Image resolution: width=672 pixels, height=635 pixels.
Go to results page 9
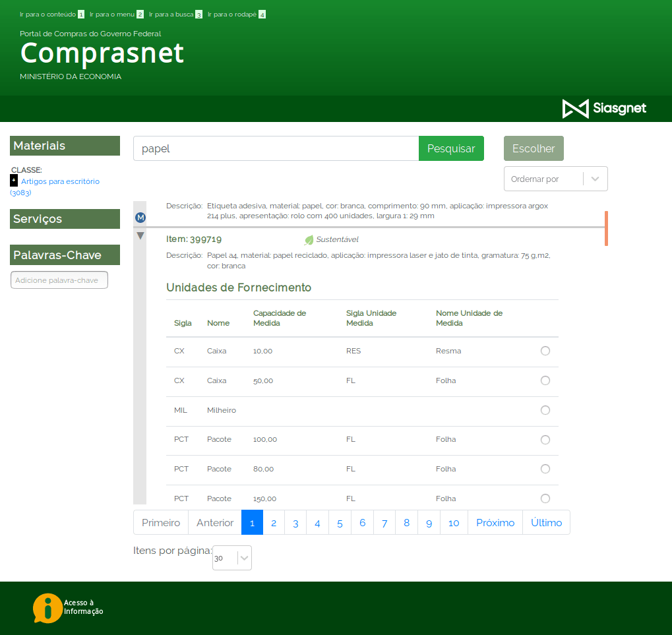tap(429, 523)
